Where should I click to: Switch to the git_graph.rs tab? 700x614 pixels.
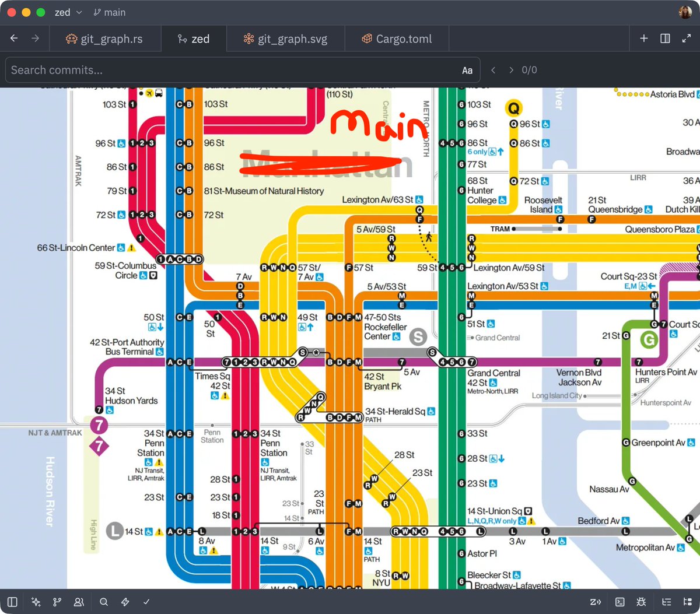pos(104,38)
